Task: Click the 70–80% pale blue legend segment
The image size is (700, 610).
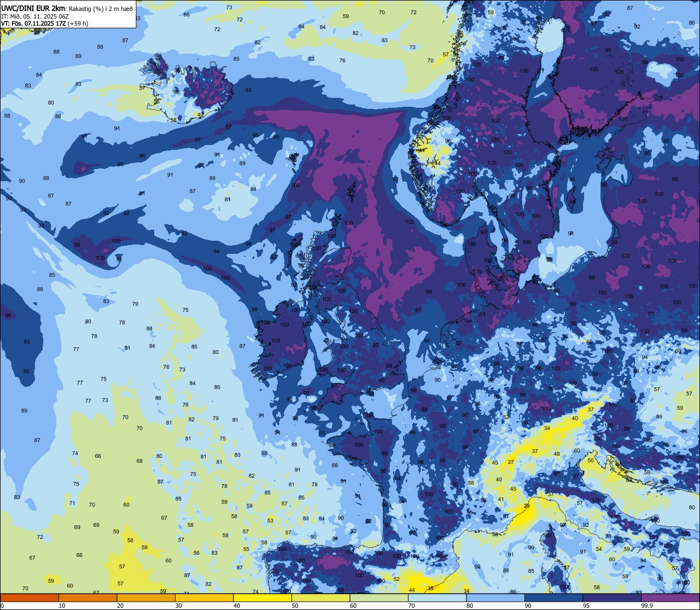Action: (x=437, y=597)
